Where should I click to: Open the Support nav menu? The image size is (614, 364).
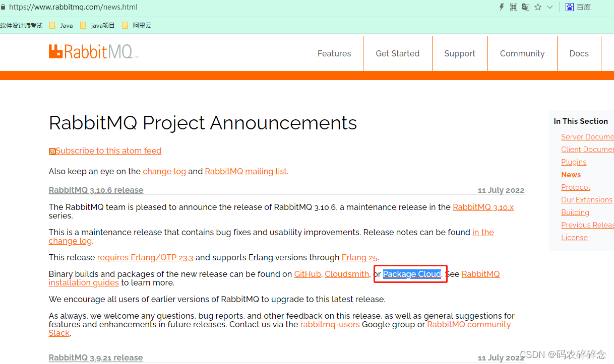point(460,53)
